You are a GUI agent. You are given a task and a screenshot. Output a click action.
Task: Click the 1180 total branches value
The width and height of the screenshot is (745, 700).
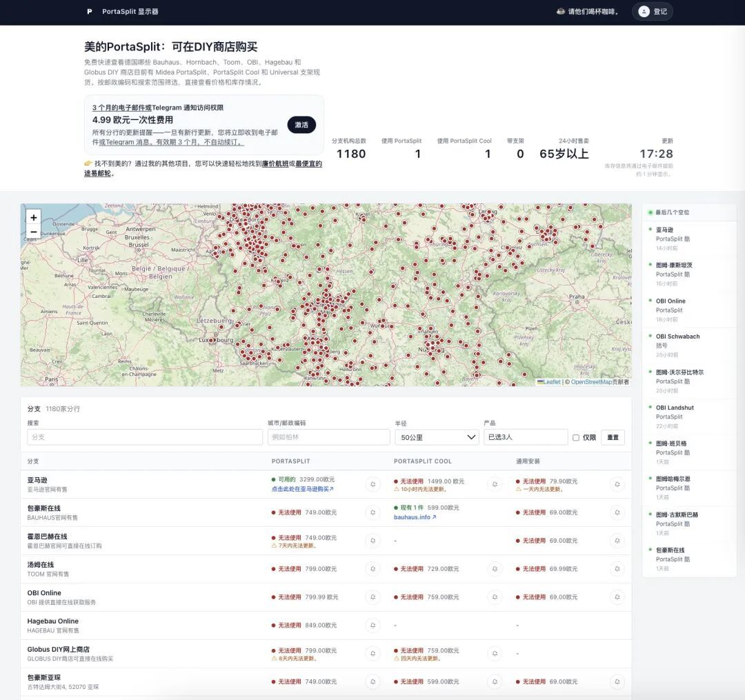[x=351, y=154]
